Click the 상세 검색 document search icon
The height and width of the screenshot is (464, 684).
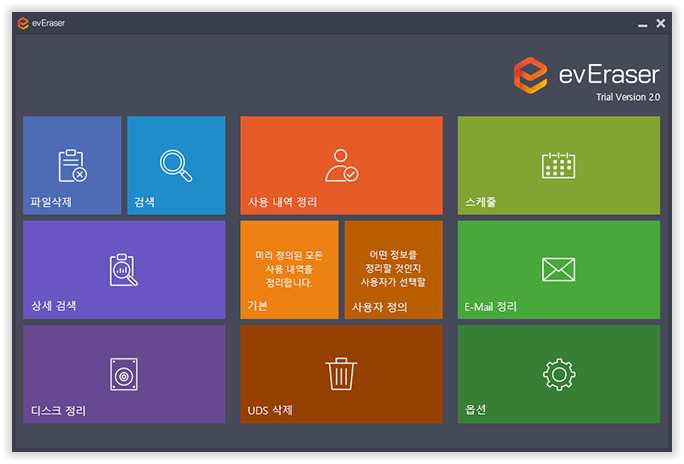click(x=123, y=270)
